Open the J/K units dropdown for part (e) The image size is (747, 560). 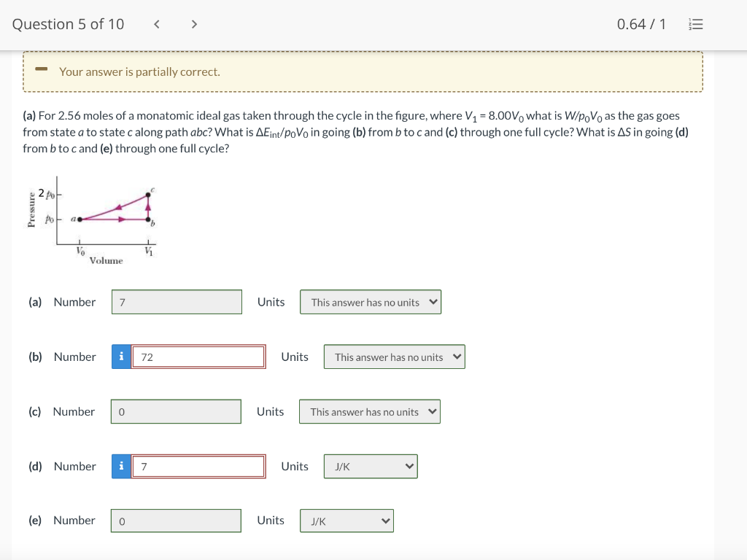coord(347,521)
